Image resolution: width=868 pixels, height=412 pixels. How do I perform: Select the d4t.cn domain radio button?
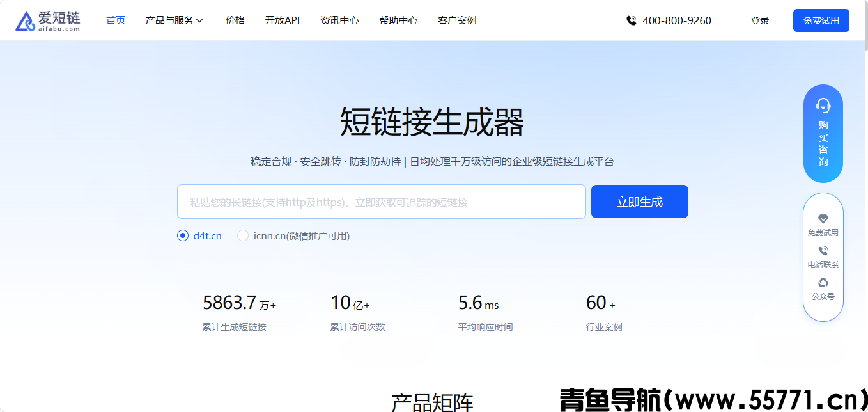click(183, 235)
